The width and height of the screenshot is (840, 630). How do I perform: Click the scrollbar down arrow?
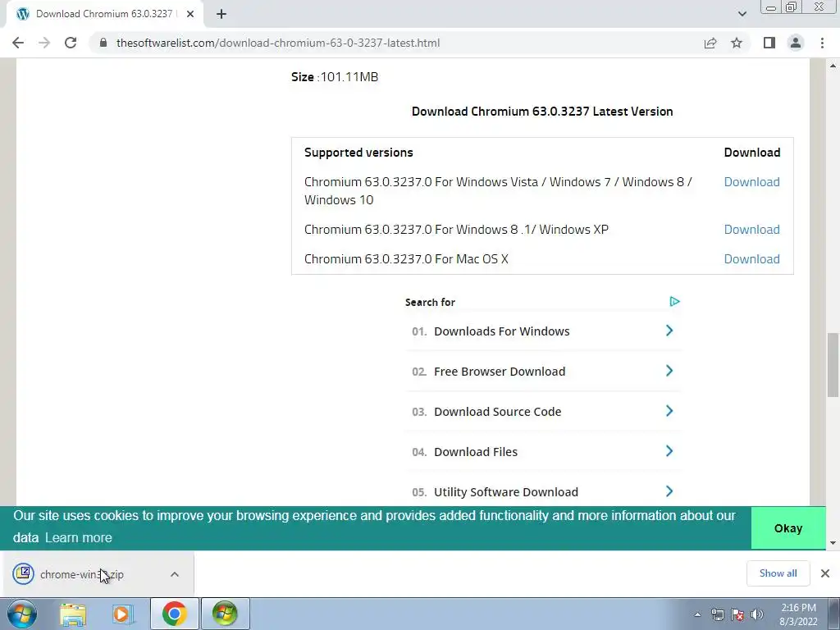(x=833, y=543)
